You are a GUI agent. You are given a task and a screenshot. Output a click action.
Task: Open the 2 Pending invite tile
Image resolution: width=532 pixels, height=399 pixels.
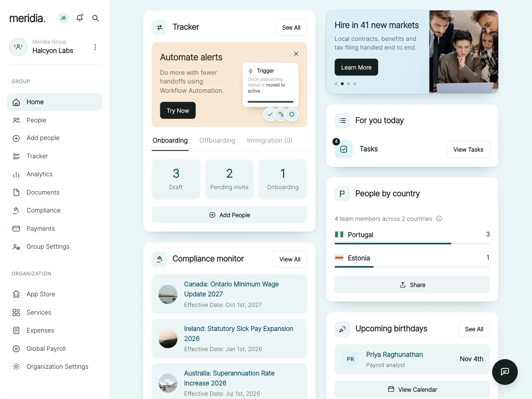pyautogui.click(x=229, y=179)
